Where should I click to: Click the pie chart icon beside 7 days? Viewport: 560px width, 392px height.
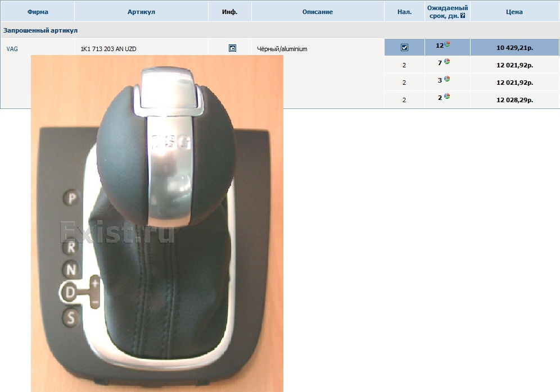(x=447, y=62)
